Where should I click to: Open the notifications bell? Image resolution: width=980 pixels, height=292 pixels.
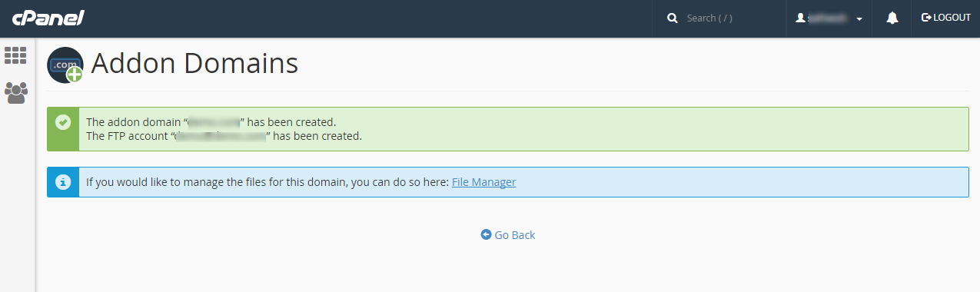[x=892, y=18]
